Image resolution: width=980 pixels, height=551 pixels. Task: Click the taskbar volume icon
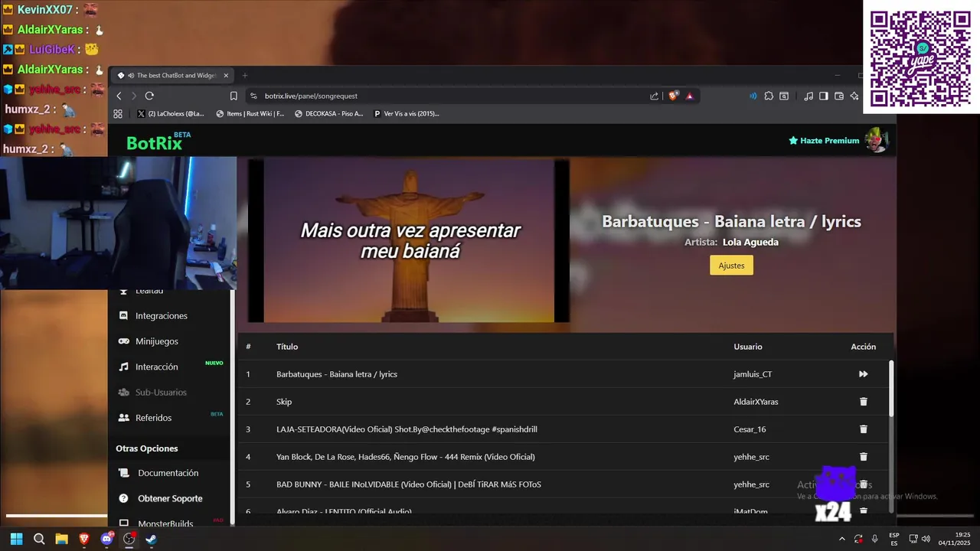[x=926, y=539]
